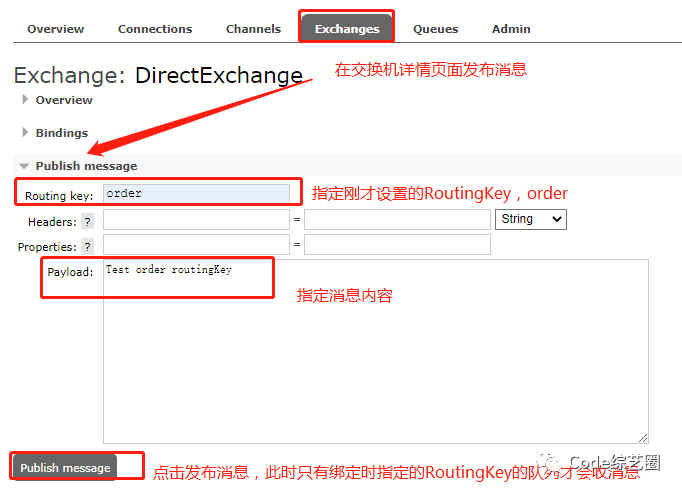Open the Overview tab
682x492 pixels.
pos(55,29)
